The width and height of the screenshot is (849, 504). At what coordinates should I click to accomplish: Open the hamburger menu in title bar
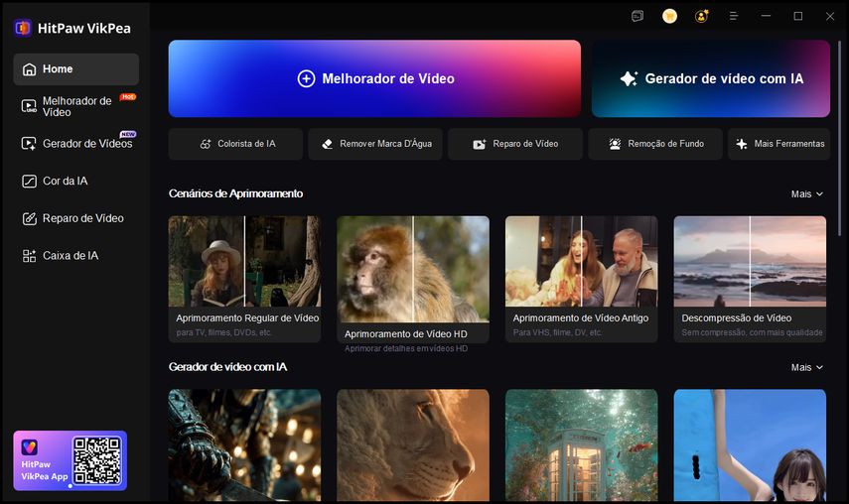(734, 16)
